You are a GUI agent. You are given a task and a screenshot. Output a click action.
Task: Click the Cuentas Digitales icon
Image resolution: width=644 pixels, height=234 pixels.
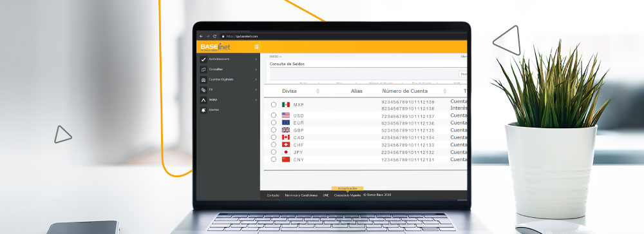204,80
